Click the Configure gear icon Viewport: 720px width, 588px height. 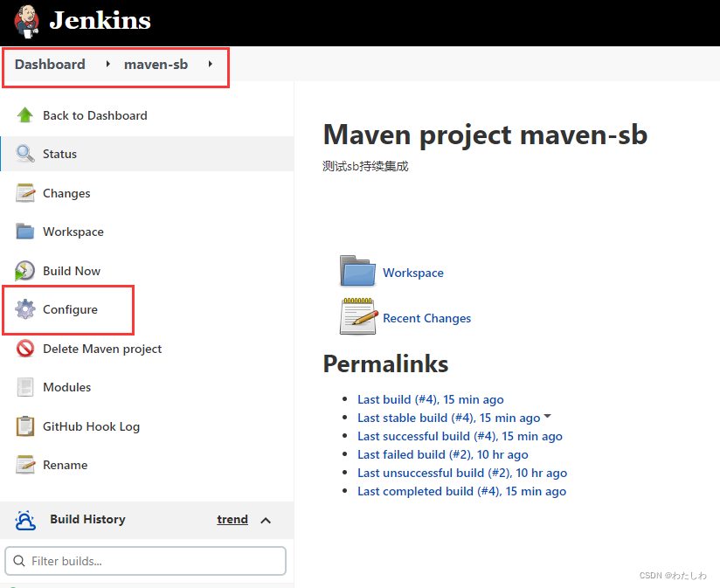click(24, 309)
